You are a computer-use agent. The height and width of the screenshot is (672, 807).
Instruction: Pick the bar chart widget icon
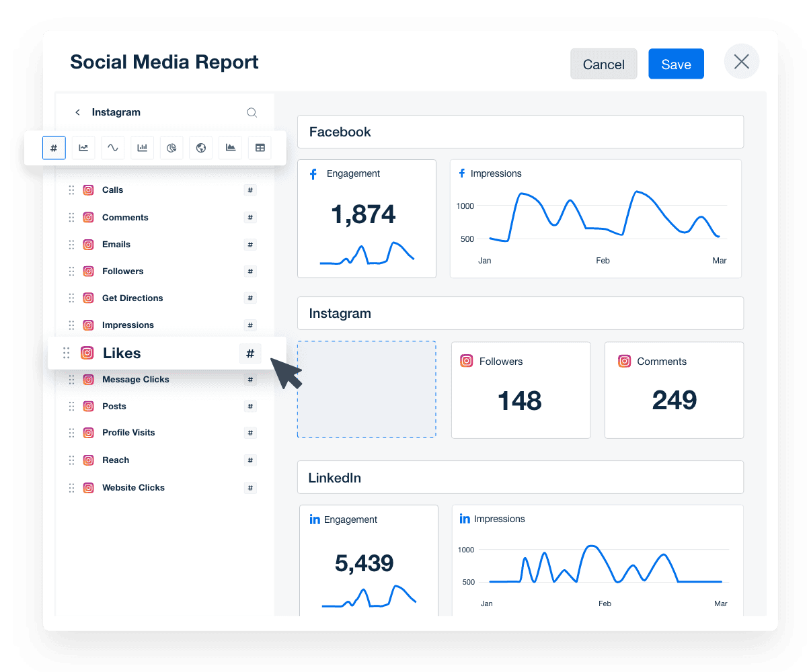(142, 148)
